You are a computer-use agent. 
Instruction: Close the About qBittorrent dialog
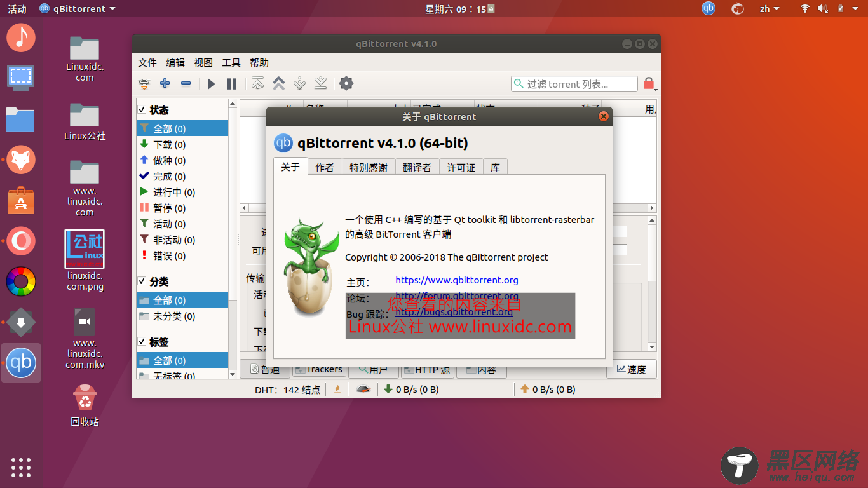(604, 116)
